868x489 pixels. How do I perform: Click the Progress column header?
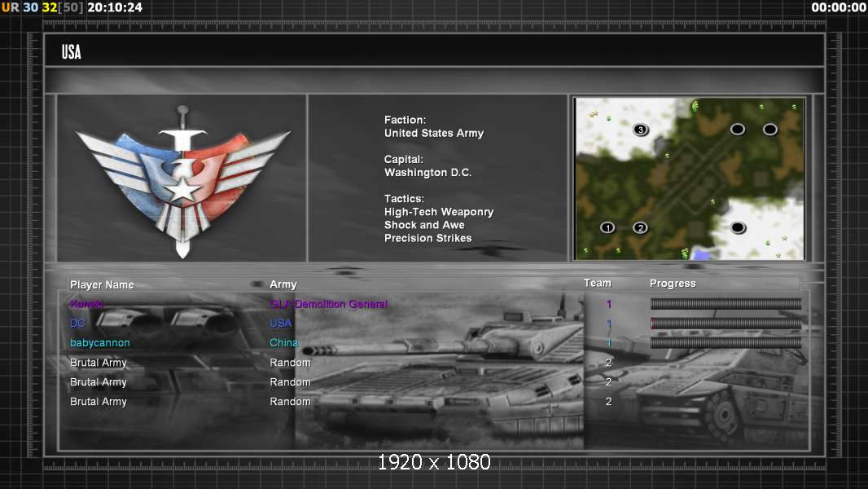(673, 284)
